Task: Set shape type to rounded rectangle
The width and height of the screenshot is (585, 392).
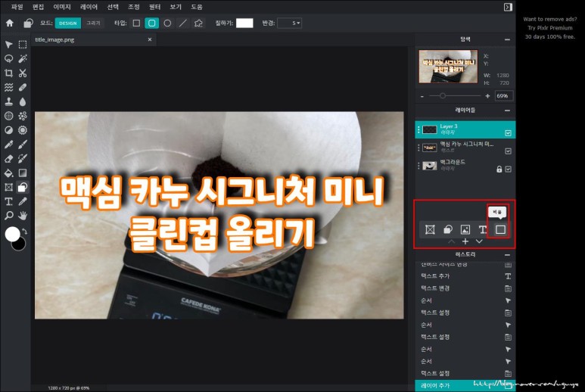Action: 151,23
